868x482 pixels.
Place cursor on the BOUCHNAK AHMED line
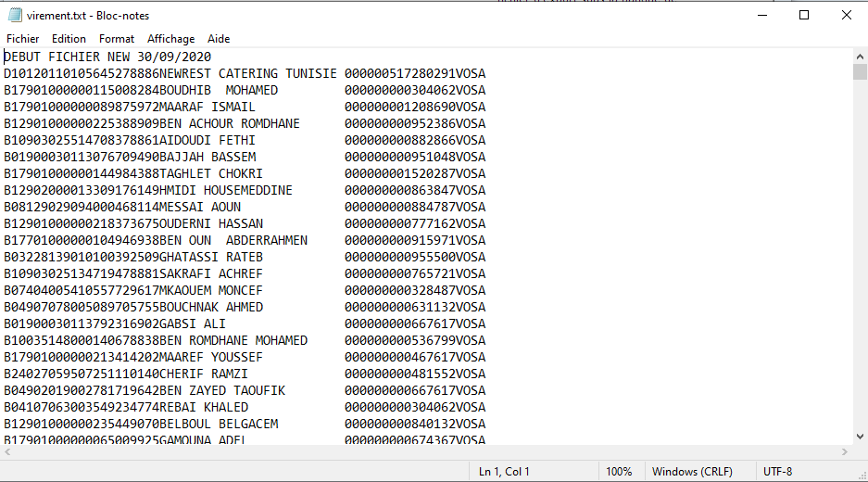(x=211, y=308)
